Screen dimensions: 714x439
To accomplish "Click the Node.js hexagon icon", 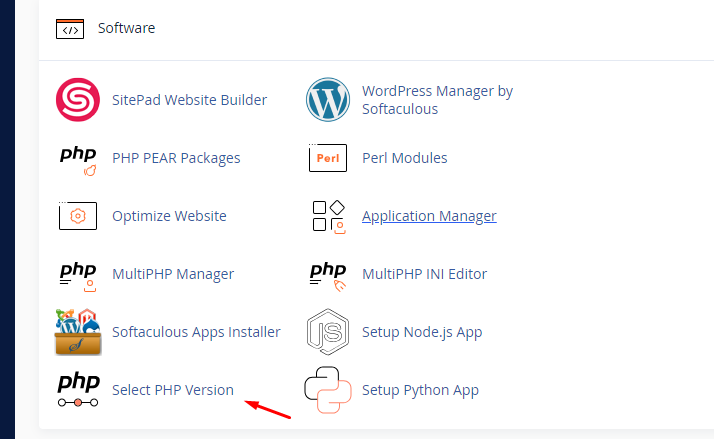I will click(328, 332).
